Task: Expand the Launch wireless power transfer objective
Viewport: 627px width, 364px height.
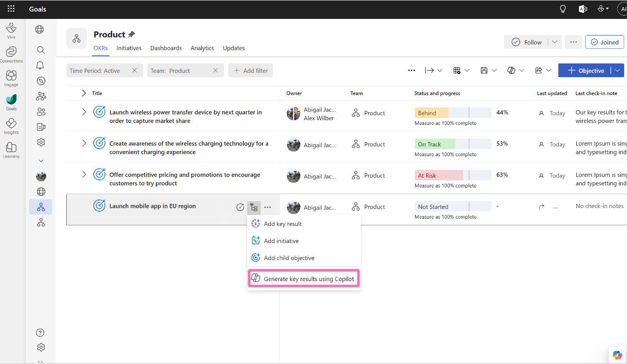Action: coord(84,112)
